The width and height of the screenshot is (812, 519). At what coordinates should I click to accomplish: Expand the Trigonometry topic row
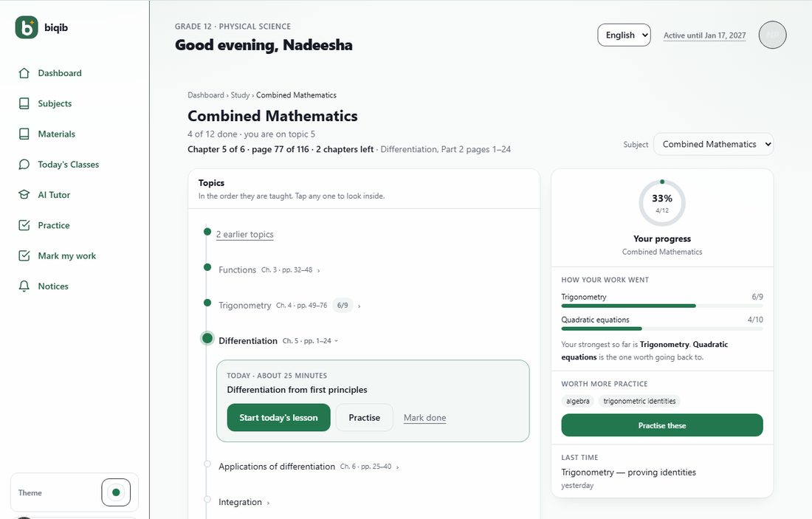289,306
